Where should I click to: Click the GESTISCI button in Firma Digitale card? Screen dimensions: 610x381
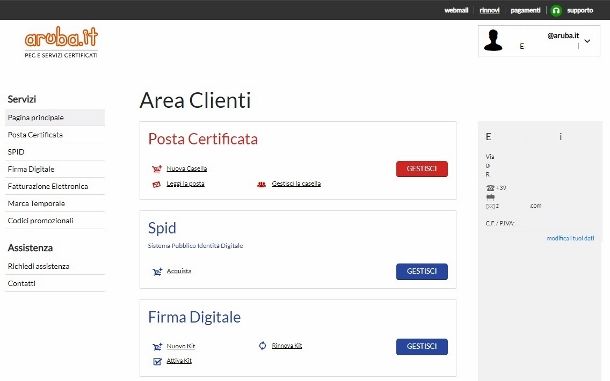coord(422,346)
